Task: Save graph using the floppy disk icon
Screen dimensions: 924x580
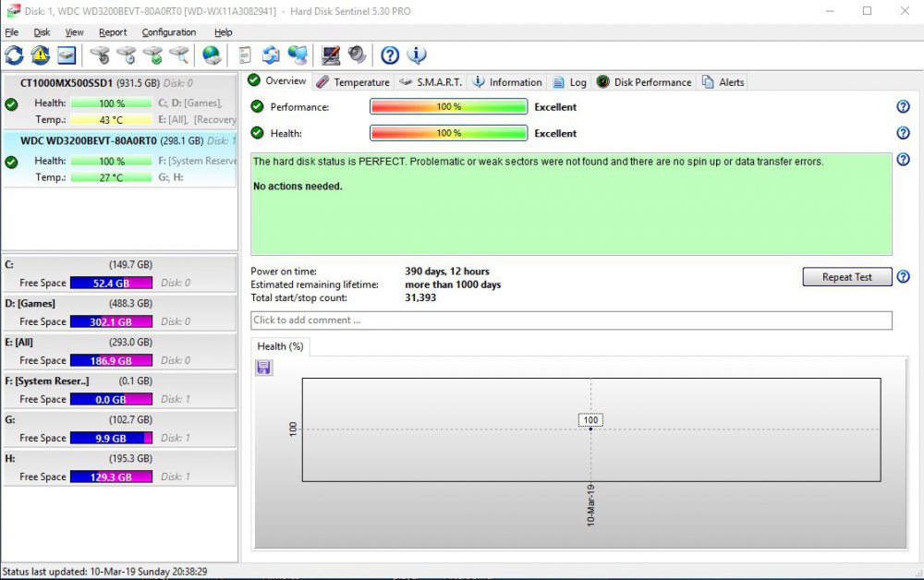Action: [264, 368]
